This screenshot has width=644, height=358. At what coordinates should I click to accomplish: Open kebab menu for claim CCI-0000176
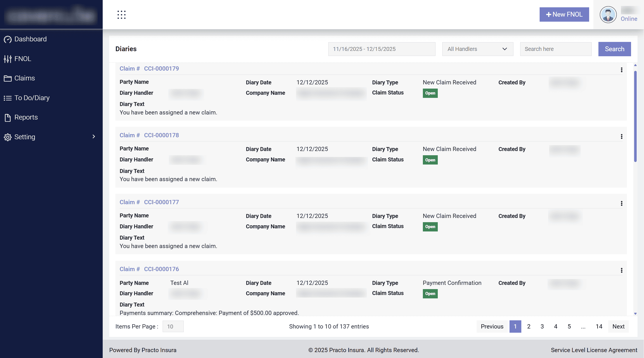(621, 271)
